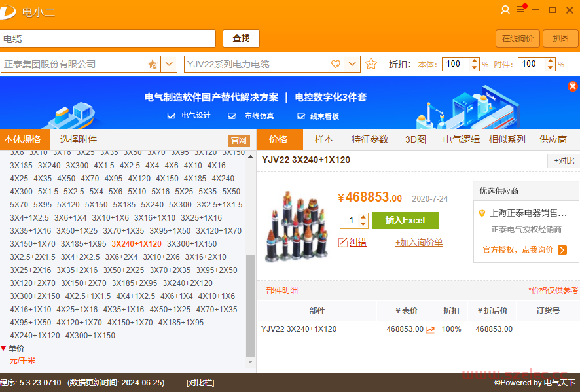Expand the YJV22系列电力电缆 series dropdown
The width and height of the screenshot is (580, 392).
coord(352,64)
